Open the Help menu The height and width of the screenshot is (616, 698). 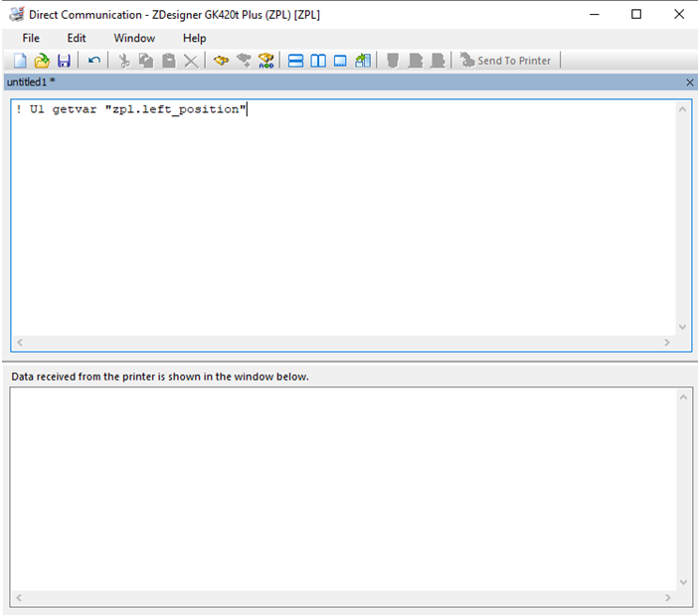(x=194, y=38)
